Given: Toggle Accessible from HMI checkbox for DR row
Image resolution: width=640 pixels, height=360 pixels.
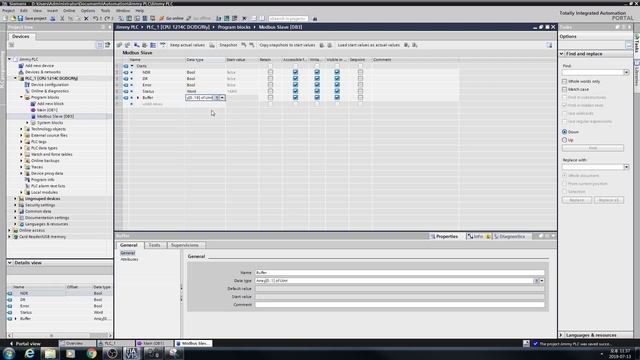Looking at the screenshot, I should coord(295,78).
